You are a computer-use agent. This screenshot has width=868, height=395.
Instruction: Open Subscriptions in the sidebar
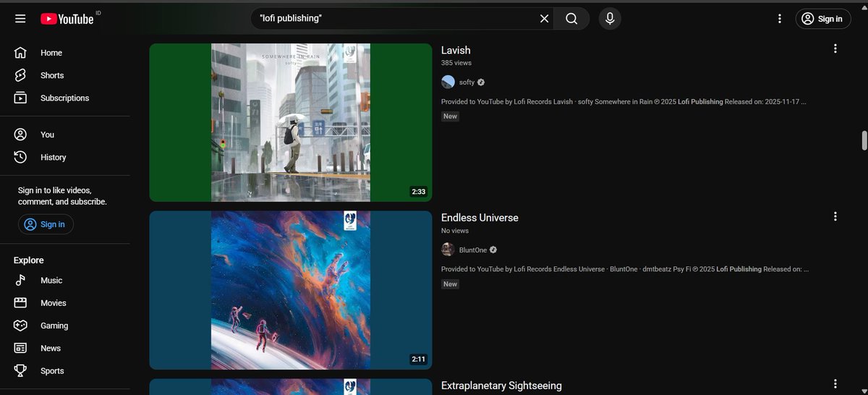coord(65,98)
